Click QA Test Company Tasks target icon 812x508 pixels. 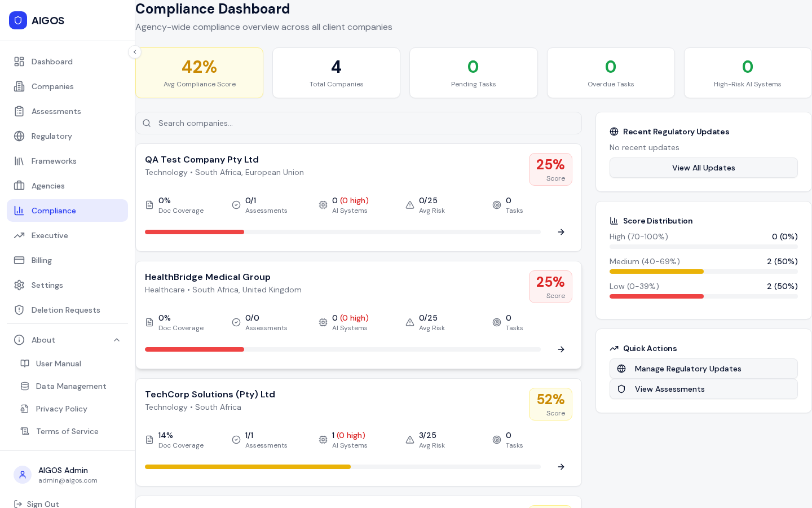(497, 205)
